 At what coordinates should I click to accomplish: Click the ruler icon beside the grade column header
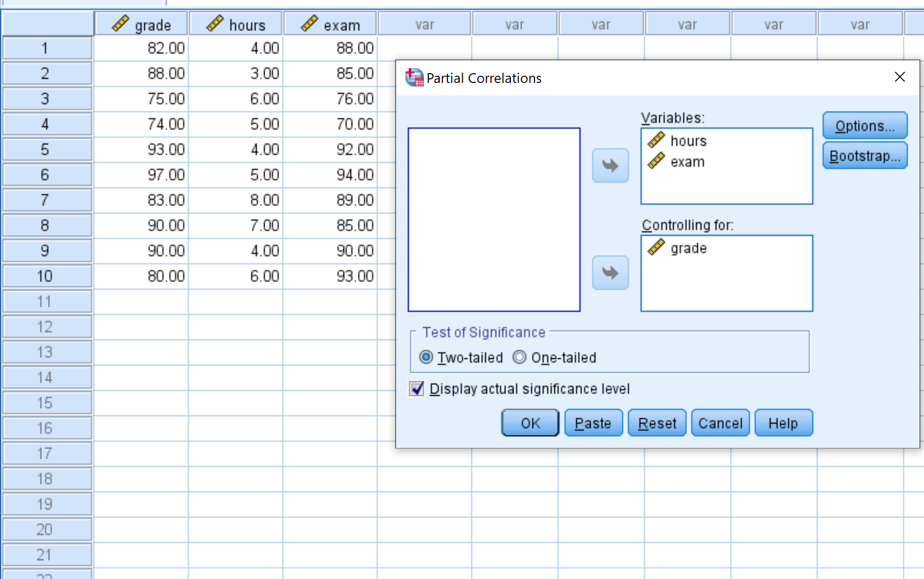[120, 24]
